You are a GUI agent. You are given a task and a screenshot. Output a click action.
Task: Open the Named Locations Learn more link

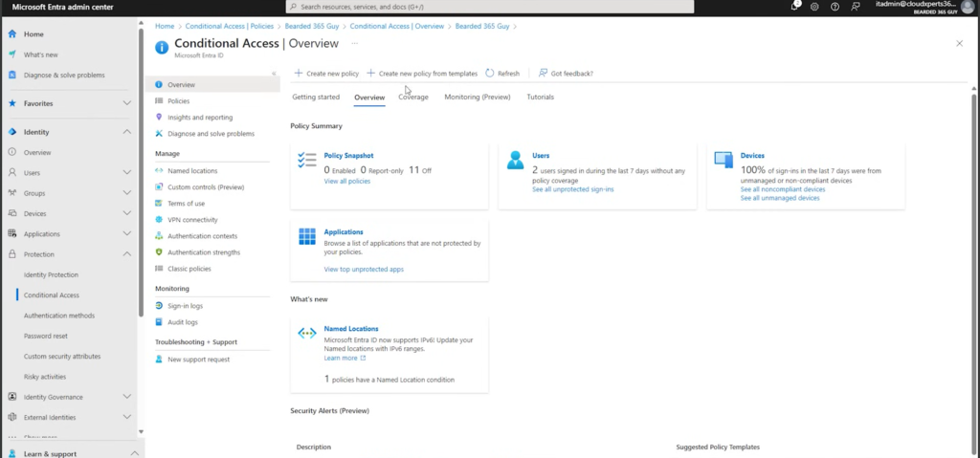(345, 358)
